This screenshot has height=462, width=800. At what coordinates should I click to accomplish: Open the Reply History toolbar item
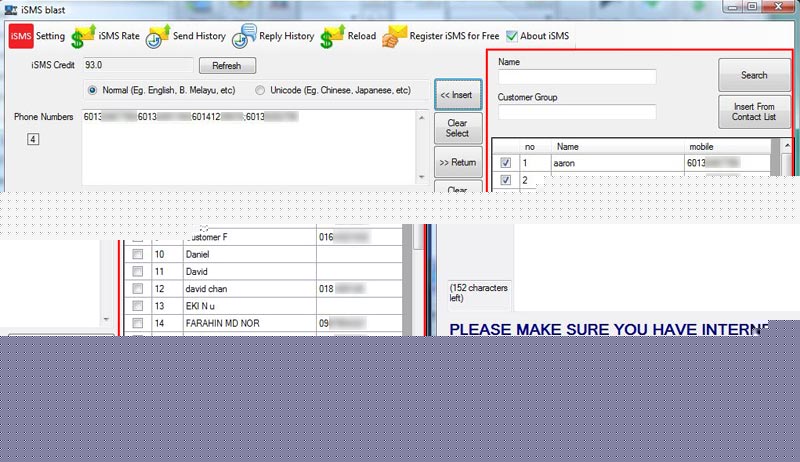tap(286, 36)
